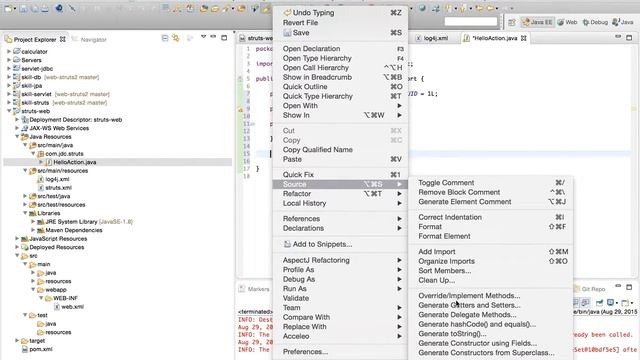
Task: Expand the target folder
Action: pos(17,340)
